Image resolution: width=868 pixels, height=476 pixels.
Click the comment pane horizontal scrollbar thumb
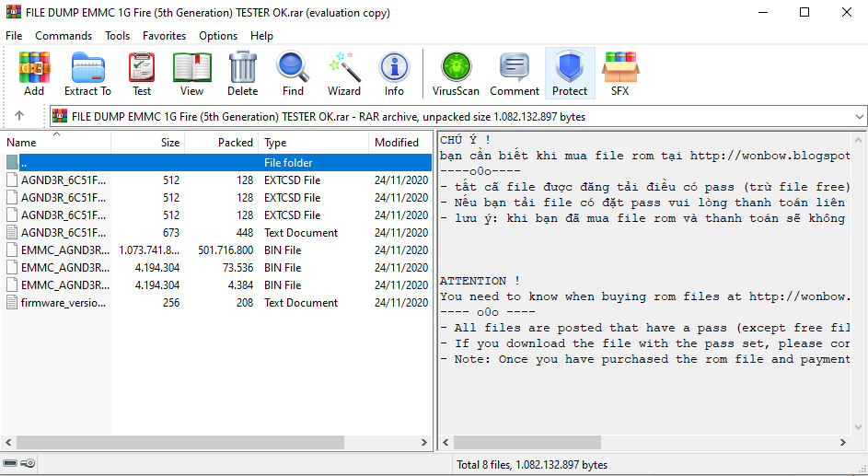coord(527,442)
